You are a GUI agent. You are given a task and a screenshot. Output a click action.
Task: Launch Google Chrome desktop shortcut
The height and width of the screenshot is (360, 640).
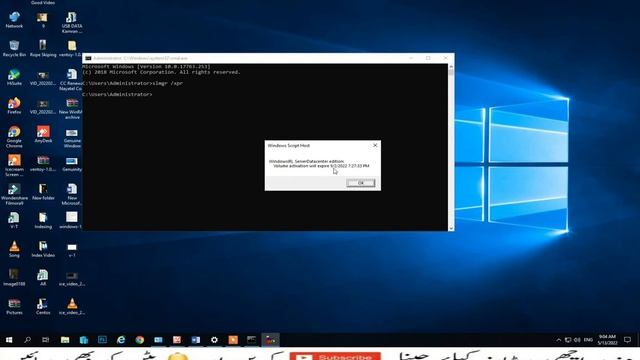click(14, 136)
